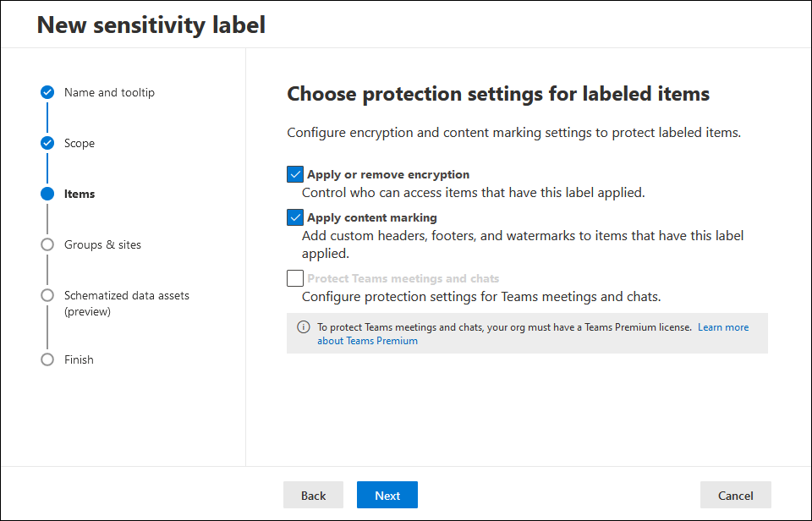Image resolution: width=812 pixels, height=521 pixels.
Task: Jump to Groups & sites step
Action: click(102, 244)
